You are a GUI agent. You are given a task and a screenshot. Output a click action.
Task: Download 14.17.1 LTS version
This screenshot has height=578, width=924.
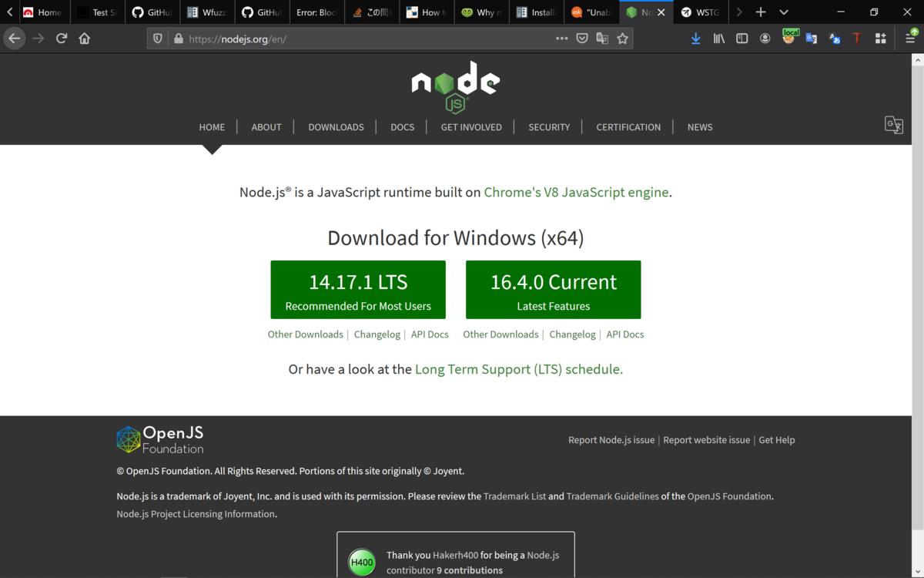point(358,290)
